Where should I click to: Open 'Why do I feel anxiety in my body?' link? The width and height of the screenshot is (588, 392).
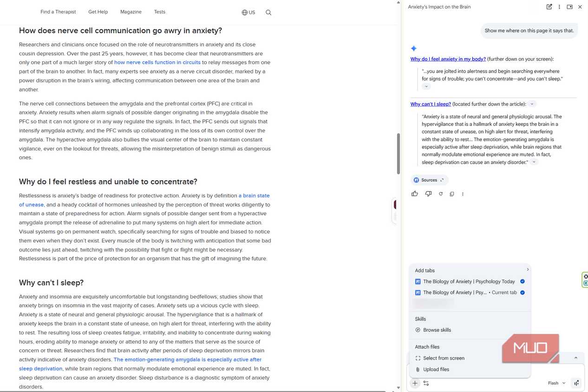pyautogui.click(x=448, y=59)
